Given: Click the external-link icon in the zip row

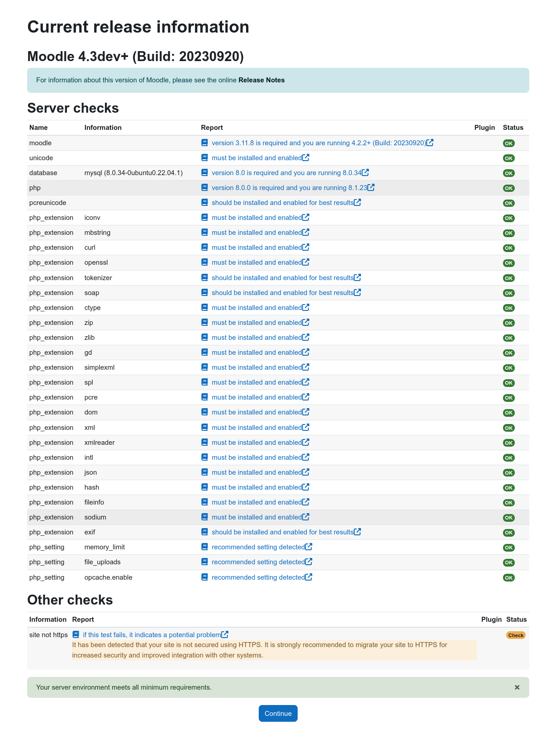Looking at the screenshot, I should pos(306,322).
